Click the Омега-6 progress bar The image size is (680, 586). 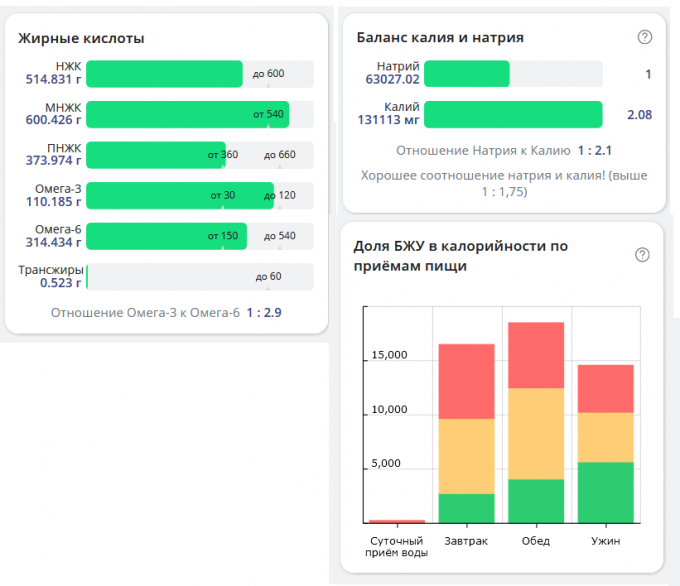(x=167, y=236)
